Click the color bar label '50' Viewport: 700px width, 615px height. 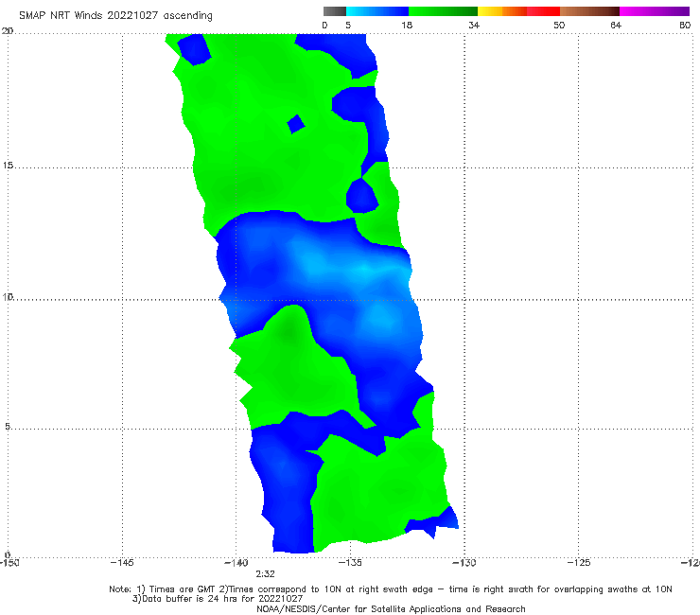[x=559, y=25]
